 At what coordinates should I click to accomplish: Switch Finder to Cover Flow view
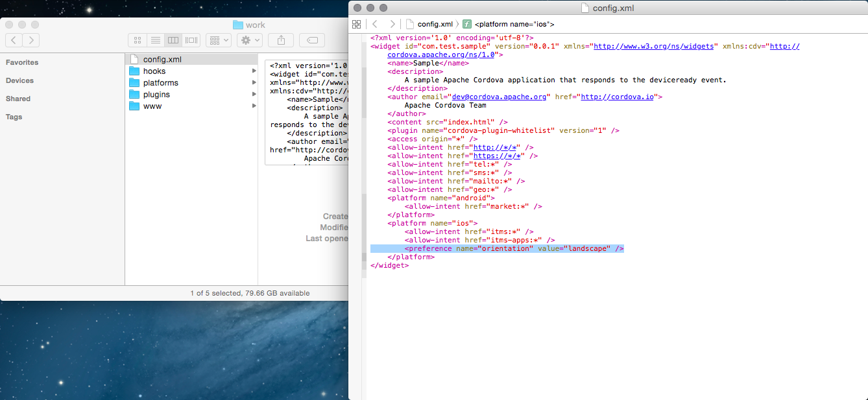[x=191, y=40]
